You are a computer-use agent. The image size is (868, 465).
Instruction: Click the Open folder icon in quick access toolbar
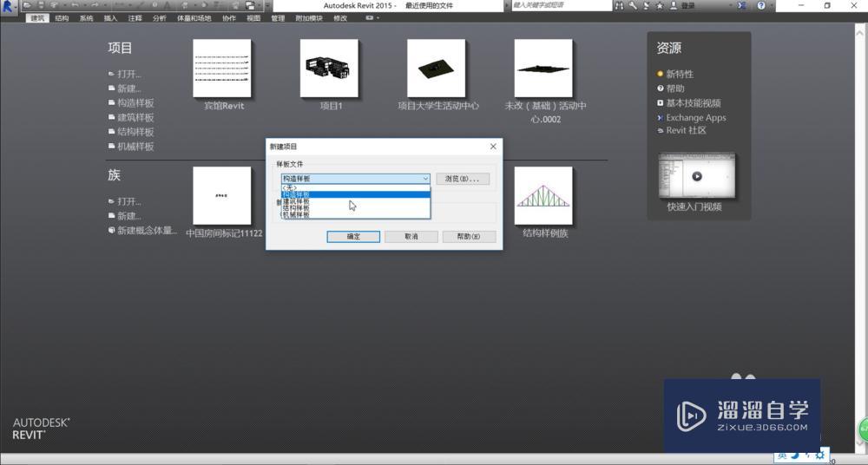pyautogui.click(x=27, y=5)
